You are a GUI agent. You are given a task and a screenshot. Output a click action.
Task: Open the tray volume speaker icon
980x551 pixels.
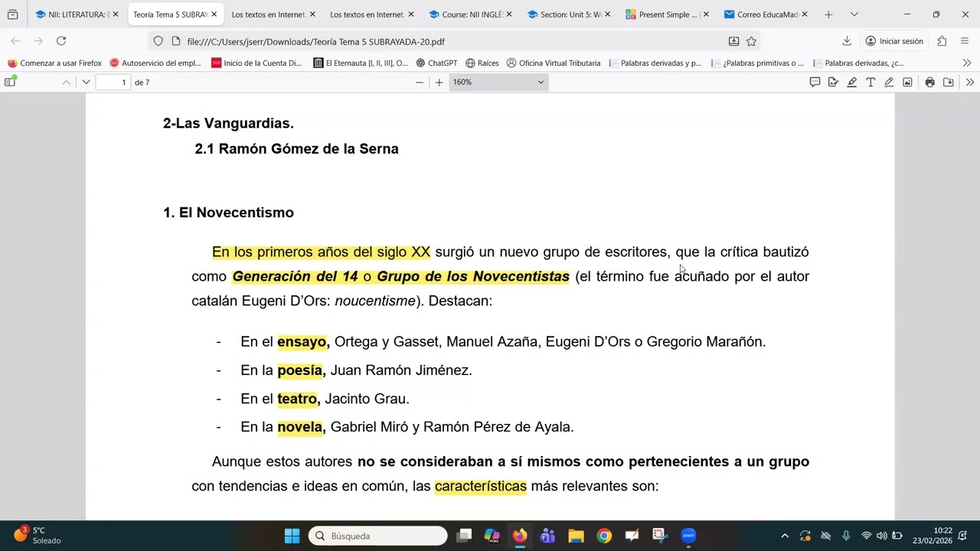(881, 536)
